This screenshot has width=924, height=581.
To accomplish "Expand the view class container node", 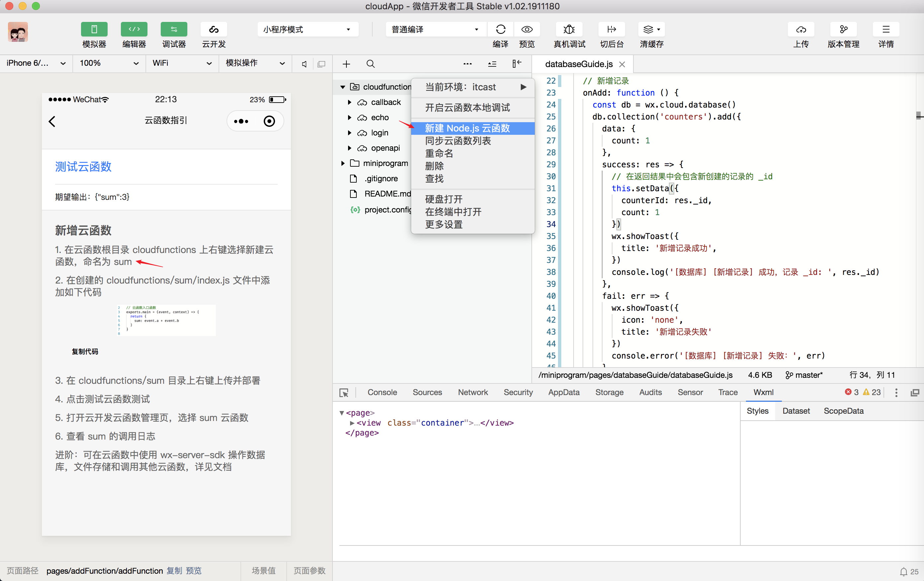I will pos(352,423).
